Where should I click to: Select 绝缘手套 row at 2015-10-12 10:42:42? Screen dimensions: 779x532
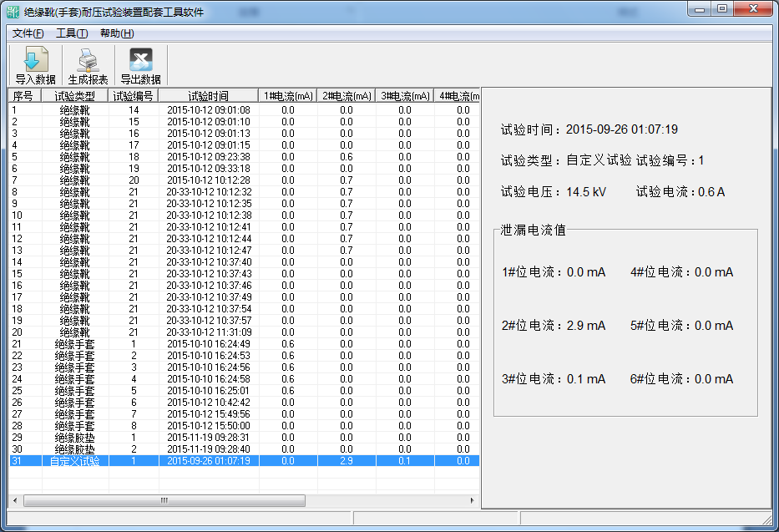(x=244, y=403)
